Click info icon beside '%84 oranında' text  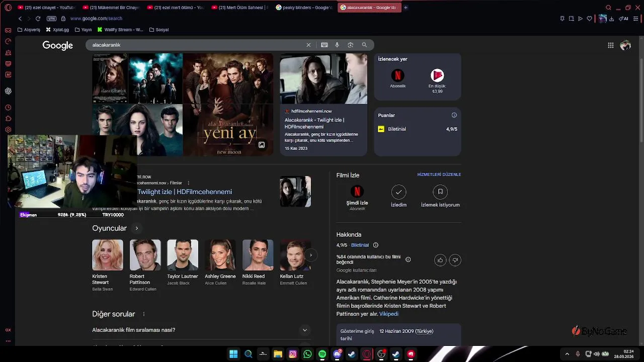point(408,259)
